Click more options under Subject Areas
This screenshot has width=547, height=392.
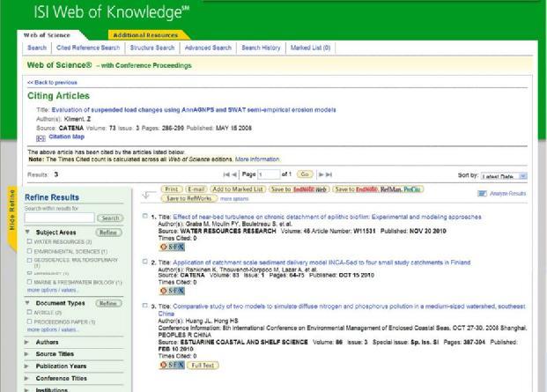pos(52,290)
